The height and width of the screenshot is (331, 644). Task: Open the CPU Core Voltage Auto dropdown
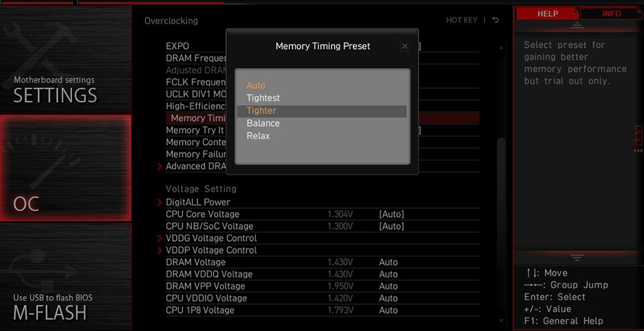pyautogui.click(x=391, y=214)
